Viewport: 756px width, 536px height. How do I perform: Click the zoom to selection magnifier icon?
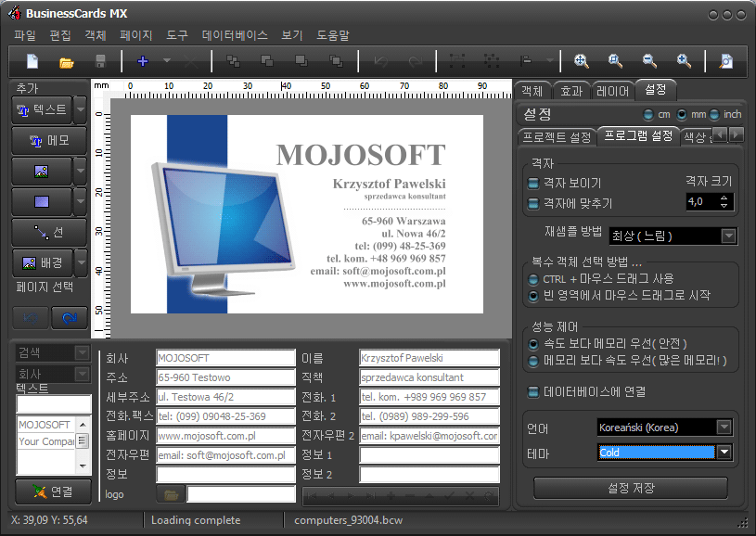point(615,61)
